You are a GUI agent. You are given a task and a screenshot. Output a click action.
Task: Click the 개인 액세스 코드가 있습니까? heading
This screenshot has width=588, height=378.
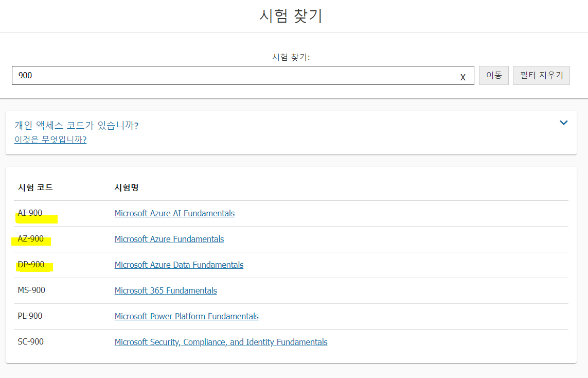(x=77, y=125)
